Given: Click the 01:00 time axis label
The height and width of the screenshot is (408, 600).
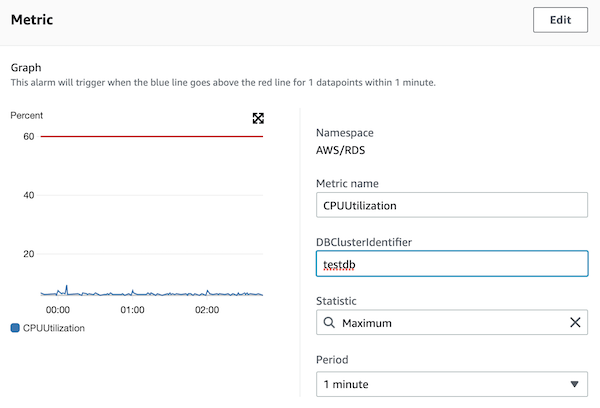Looking at the screenshot, I should [x=132, y=310].
